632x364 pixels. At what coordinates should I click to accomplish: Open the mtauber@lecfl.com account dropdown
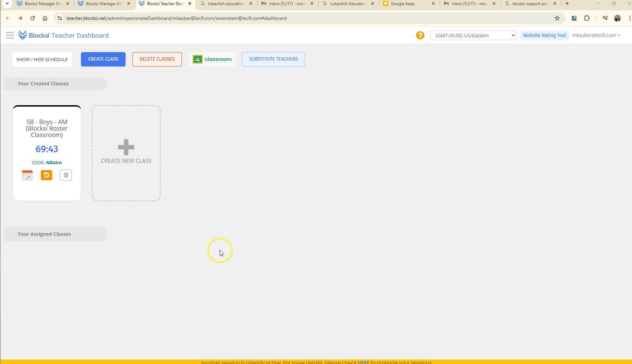596,35
